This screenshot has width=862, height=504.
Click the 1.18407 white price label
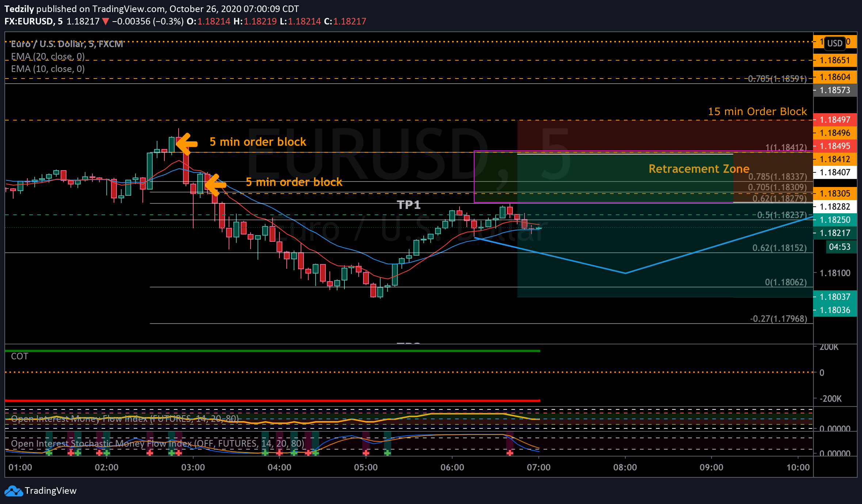[835, 172]
